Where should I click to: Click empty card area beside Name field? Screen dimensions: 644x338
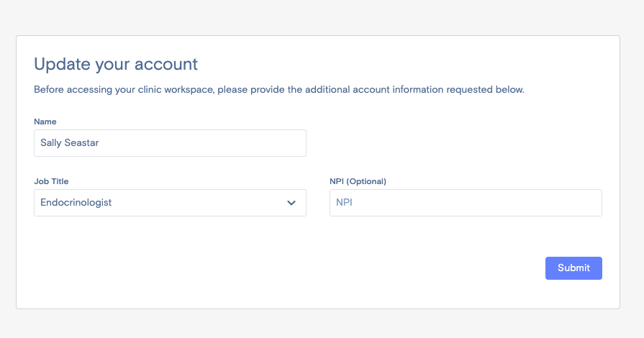452,143
